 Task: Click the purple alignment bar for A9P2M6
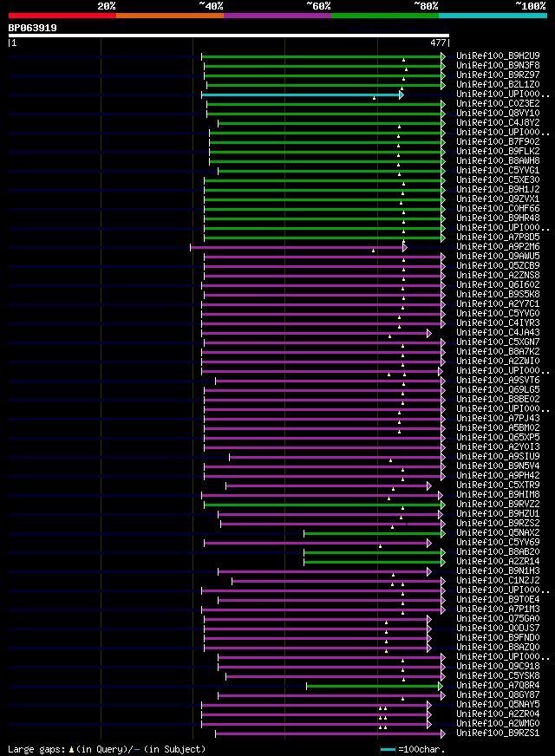coord(298,248)
